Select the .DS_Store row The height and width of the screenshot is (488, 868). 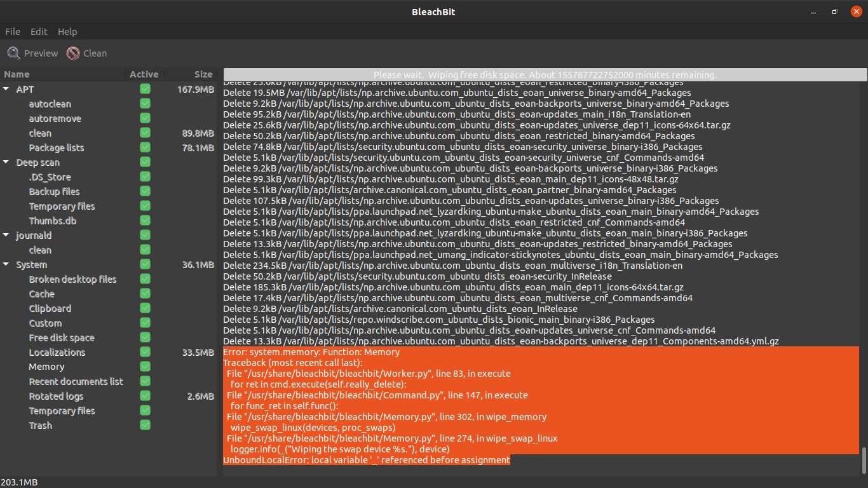click(109, 177)
